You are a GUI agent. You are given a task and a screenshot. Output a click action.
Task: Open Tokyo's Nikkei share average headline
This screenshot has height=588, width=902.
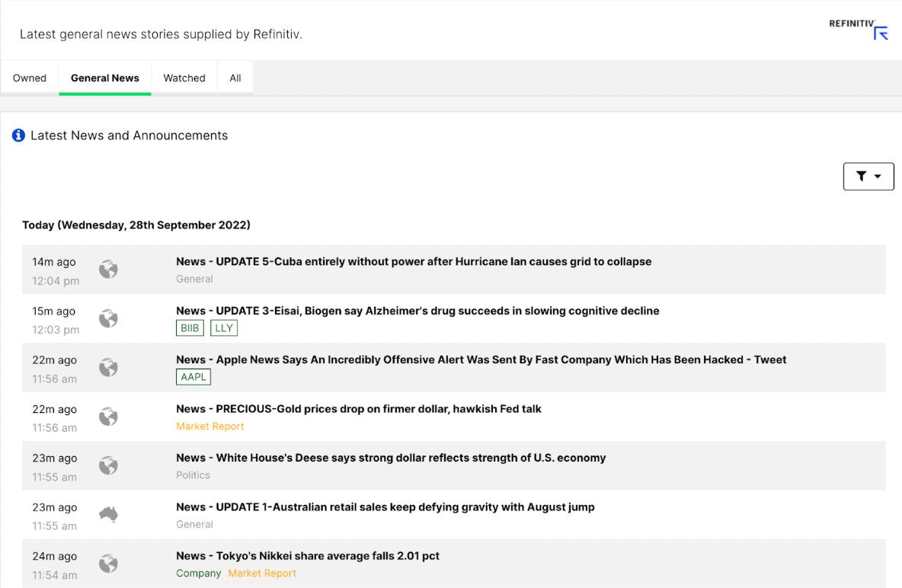pyautogui.click(x=308, y=556)
